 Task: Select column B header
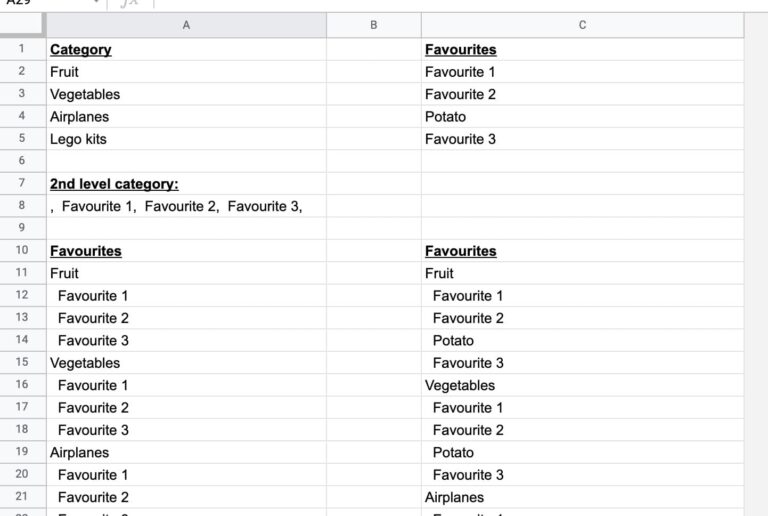click(x=373, y=25)
